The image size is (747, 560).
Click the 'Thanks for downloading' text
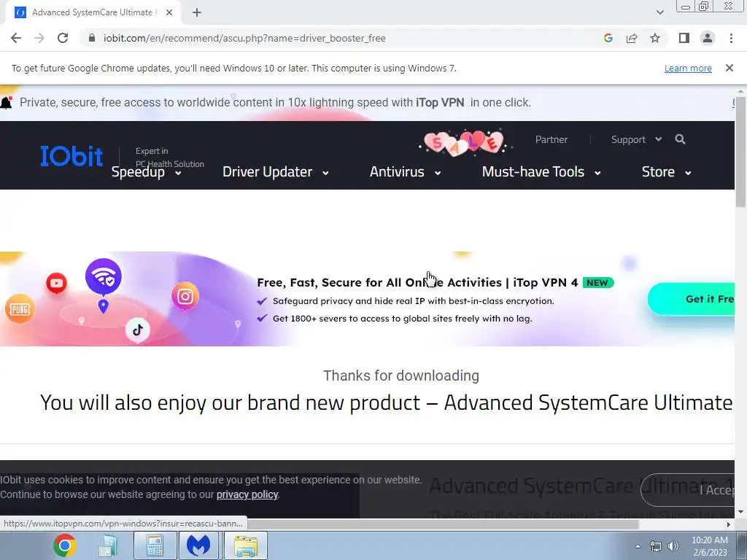point(401,376)
